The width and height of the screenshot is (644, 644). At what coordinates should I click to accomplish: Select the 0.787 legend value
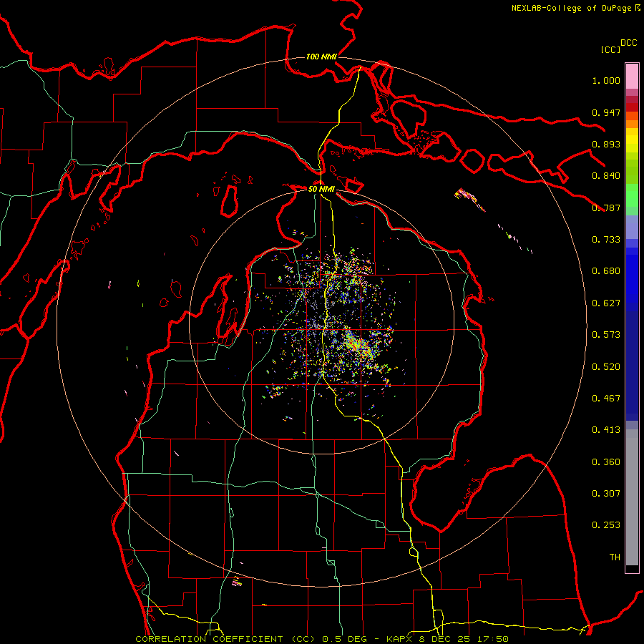click(606, 208)
